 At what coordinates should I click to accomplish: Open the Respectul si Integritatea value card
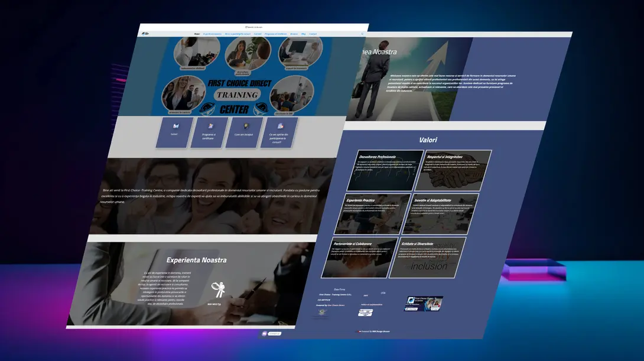pos(453,170)
